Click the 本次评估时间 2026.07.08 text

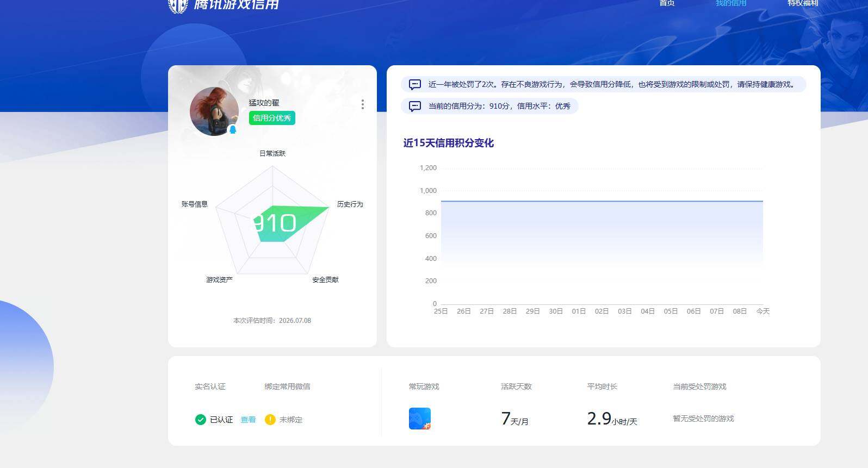(272, 321)
